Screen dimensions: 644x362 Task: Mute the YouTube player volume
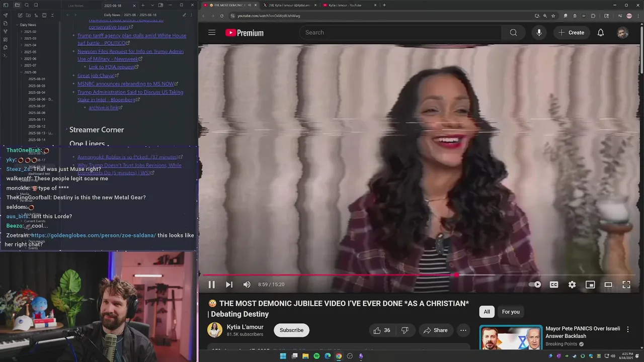point(247,285)
